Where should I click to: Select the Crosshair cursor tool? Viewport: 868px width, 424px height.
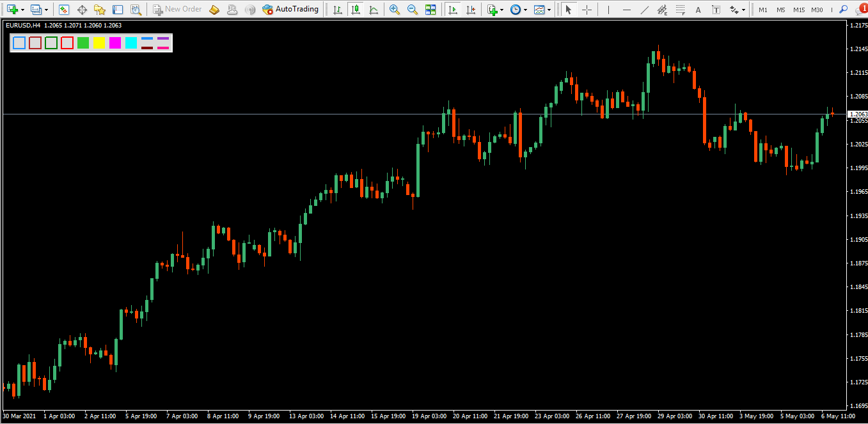[x=587, y=10]
